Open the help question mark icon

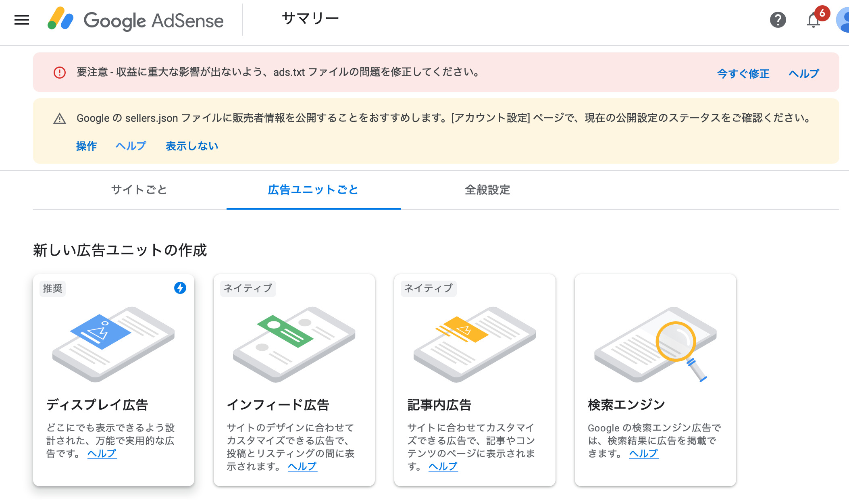point(778,20)
